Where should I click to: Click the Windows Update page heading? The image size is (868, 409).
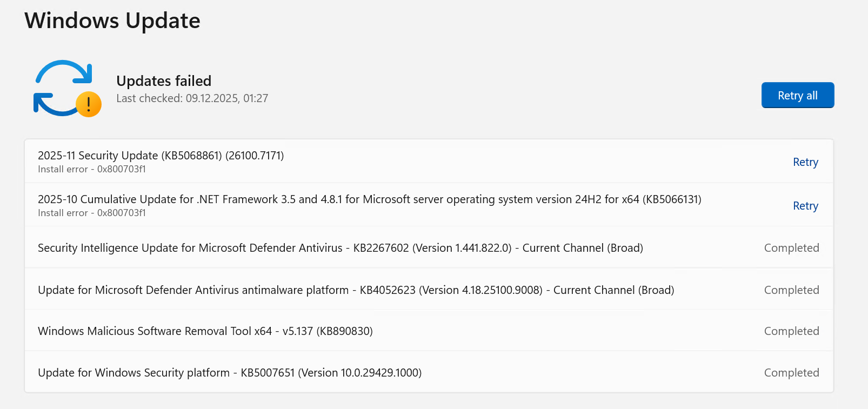[x=112, y=21]
